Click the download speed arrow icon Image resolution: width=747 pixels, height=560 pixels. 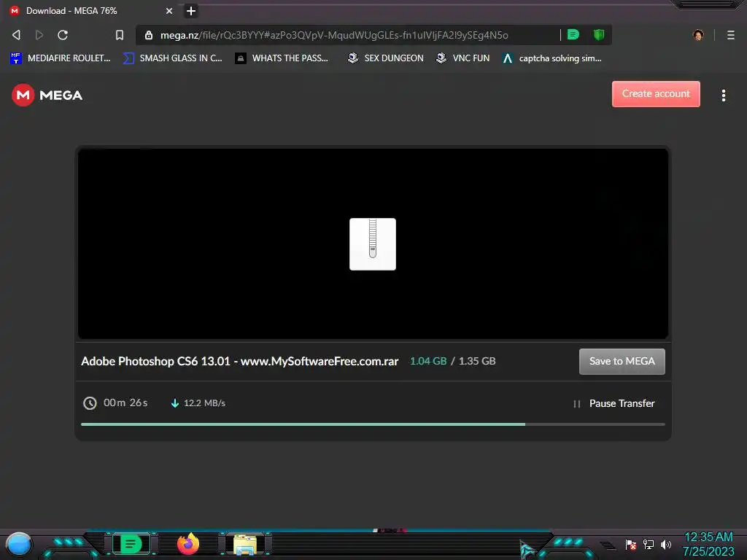tap(175, 403)
